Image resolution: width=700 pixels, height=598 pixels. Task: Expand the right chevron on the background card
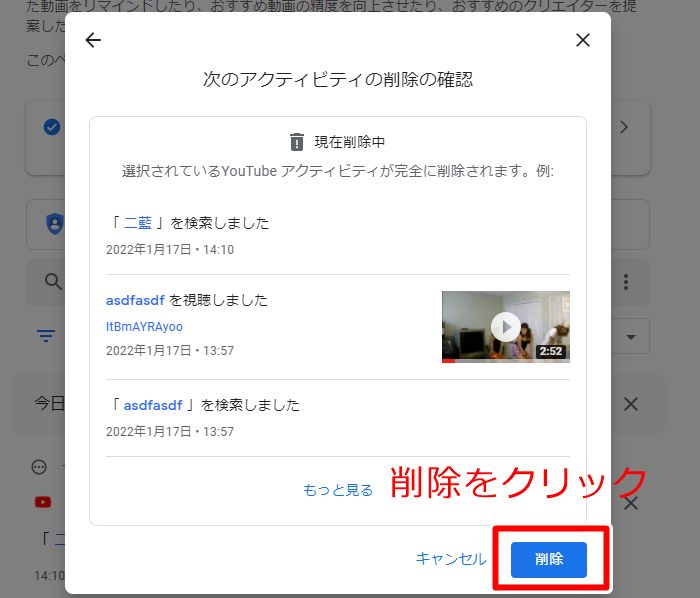point(624,127)
